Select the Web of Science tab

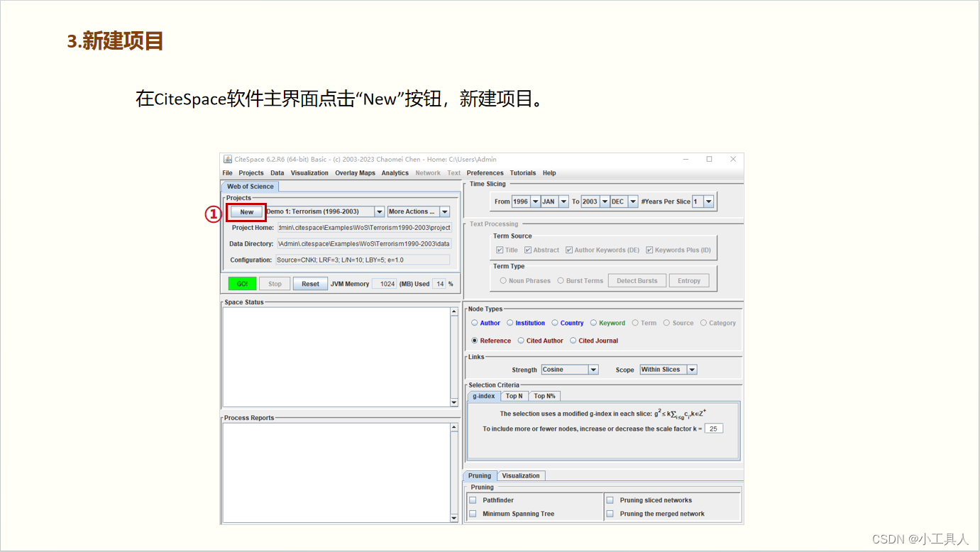[x=250, y=187]
